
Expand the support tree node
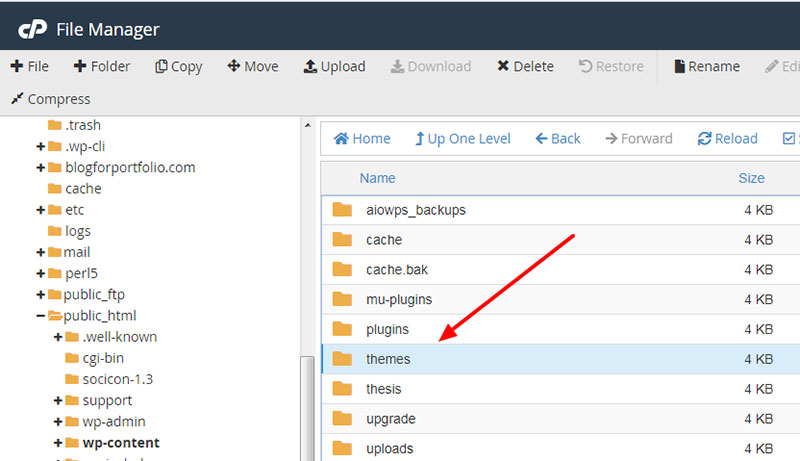point(58,401)
